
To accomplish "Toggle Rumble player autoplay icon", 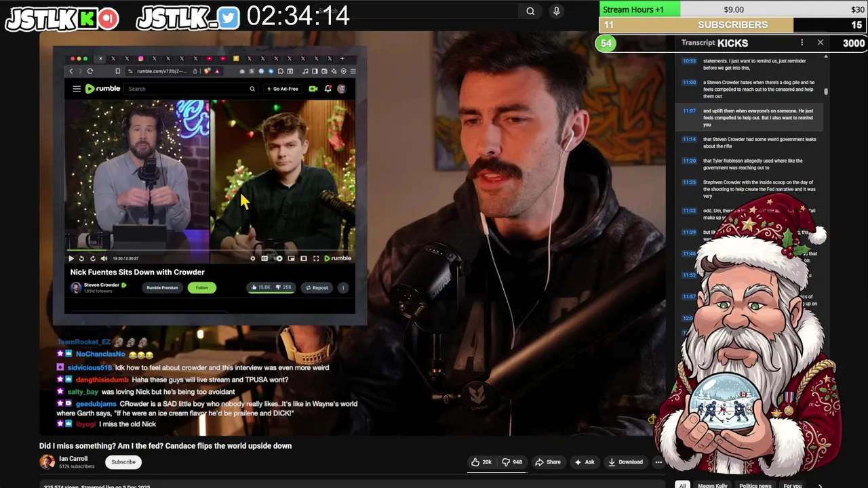I will [279, 258].
